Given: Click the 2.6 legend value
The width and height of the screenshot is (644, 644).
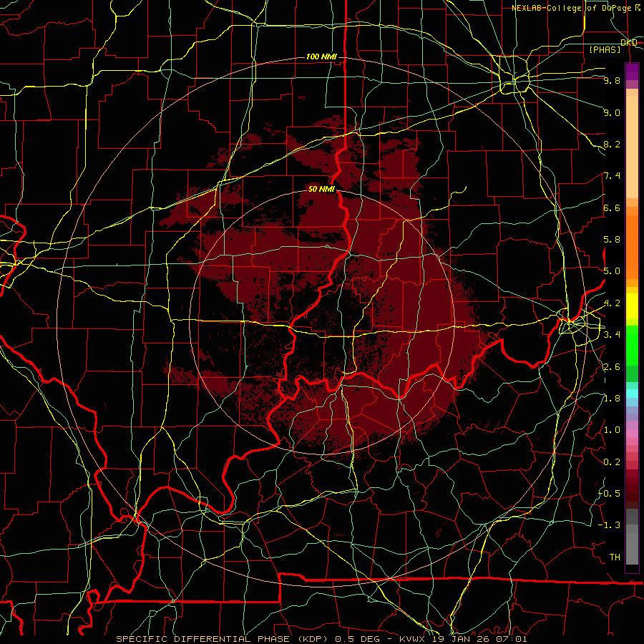Looking at the screenshot, I should point(612,366).
